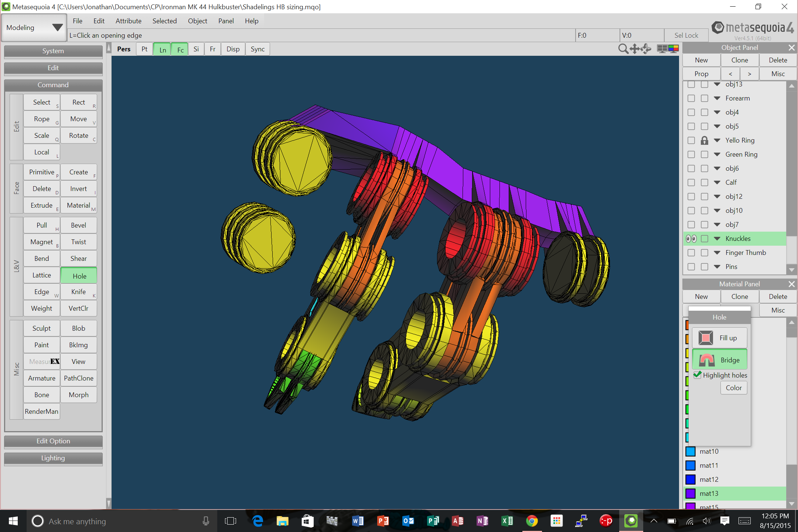Uncheck Highlight holes checkbox

(698, 375)
